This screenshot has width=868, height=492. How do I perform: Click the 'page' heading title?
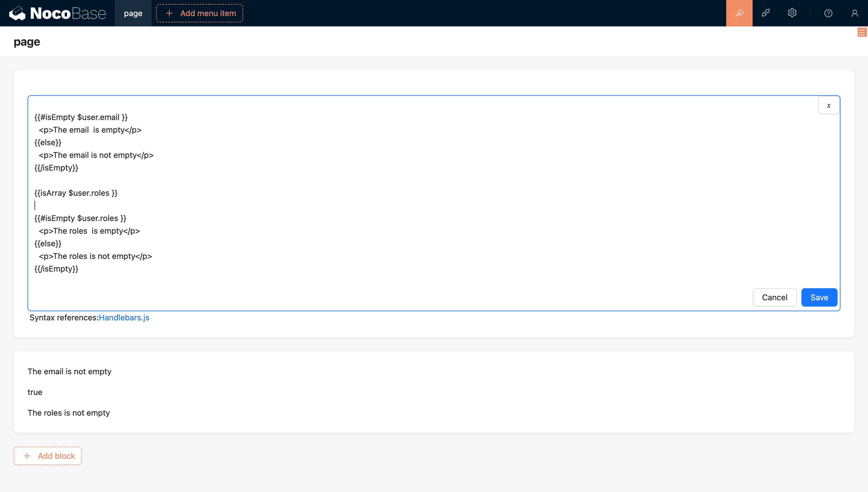pos(27,42)
